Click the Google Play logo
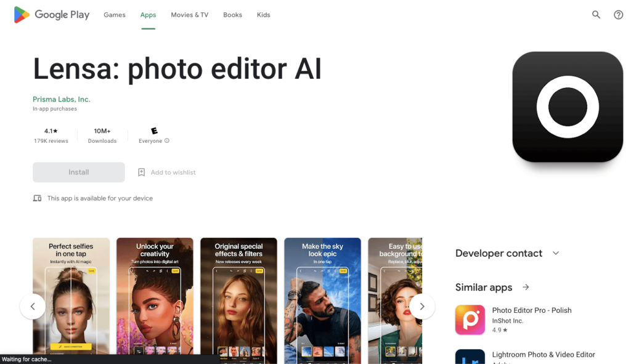The width and height of the screenshot is (631, 364). coord(52,15)
